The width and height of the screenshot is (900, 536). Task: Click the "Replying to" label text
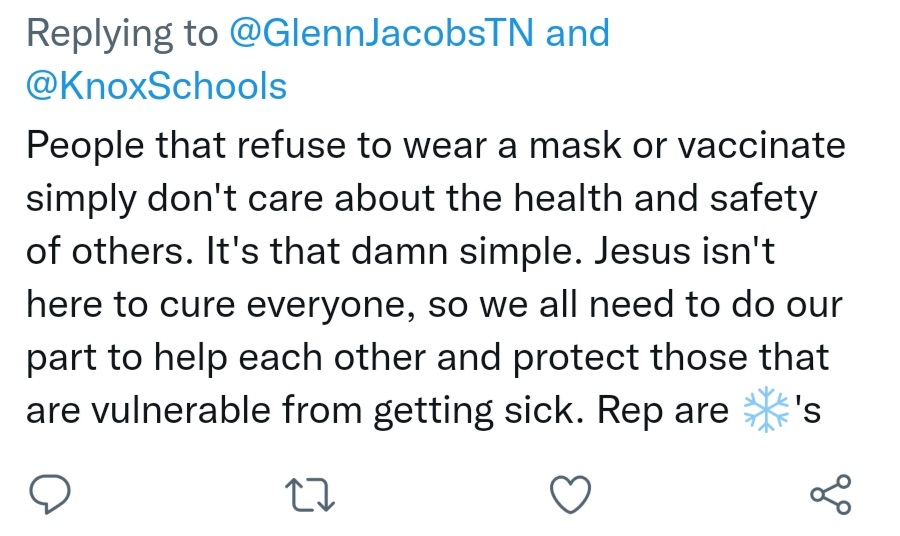(x=122, y=34)
